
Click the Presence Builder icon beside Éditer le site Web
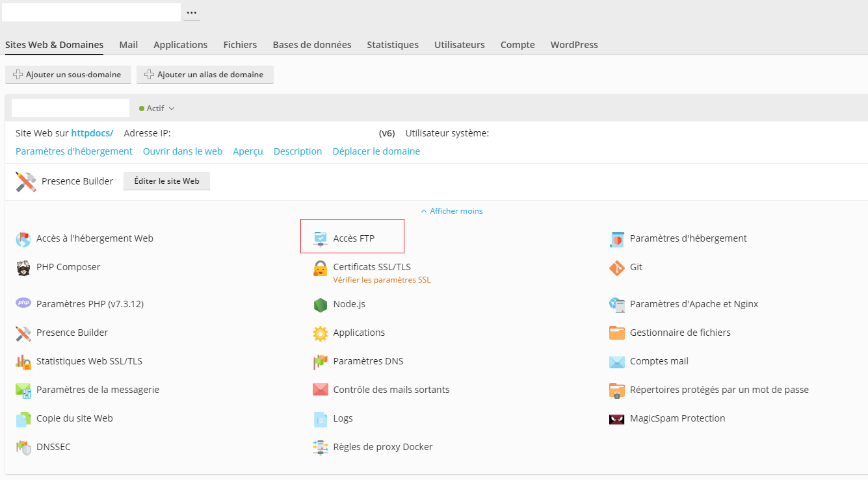click(26, 182)
